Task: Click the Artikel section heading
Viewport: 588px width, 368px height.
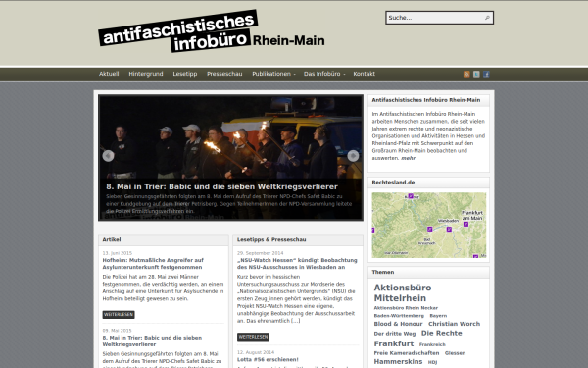Action: tap(112, 239)
